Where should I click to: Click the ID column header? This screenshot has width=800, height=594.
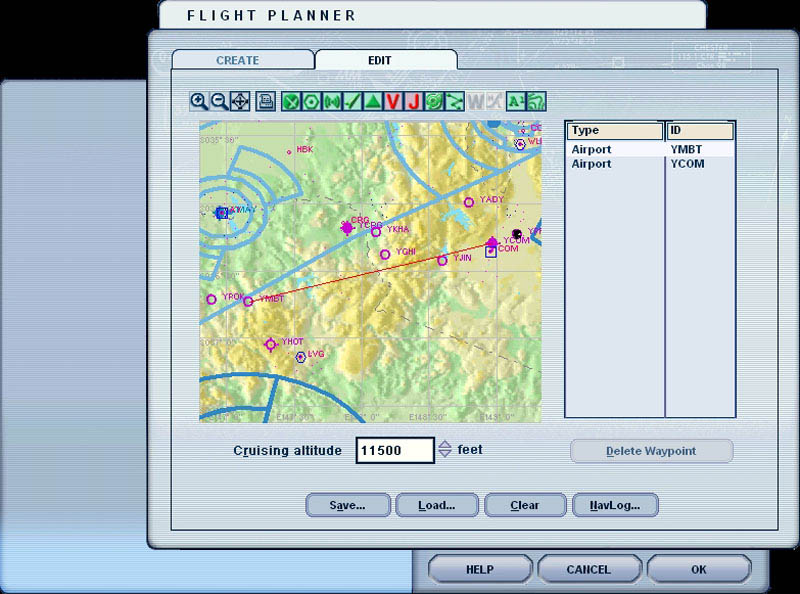click(x=700, y=131)
